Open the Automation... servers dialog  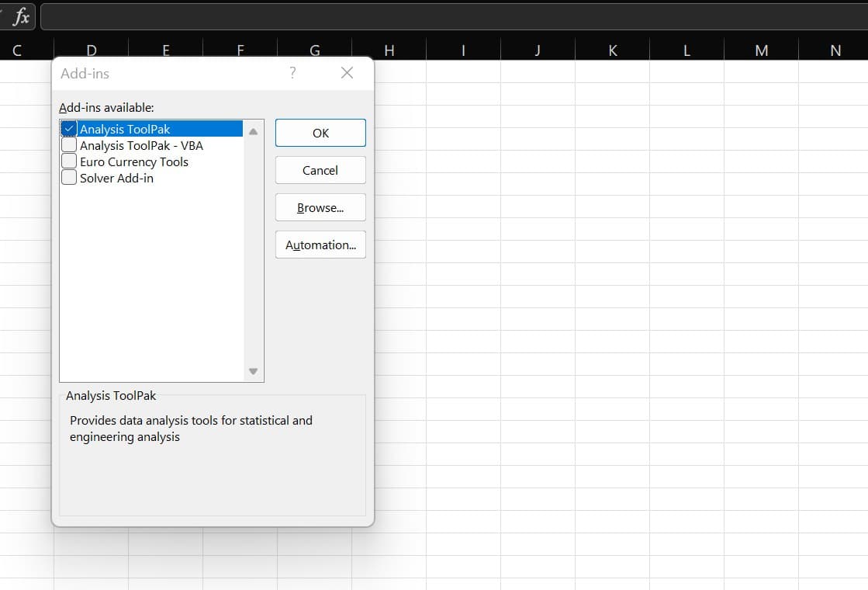point(320,245)
